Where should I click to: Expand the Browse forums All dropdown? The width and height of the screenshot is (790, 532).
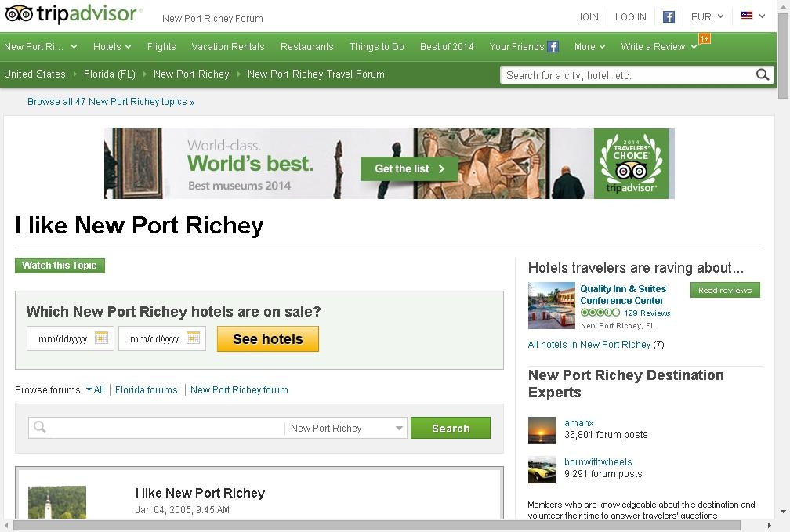coord(95,390)
